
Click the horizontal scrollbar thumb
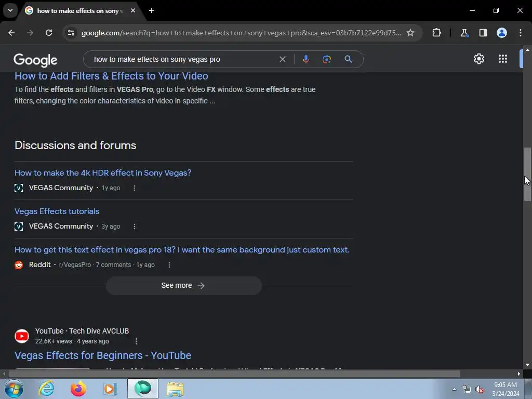[234, 374]
